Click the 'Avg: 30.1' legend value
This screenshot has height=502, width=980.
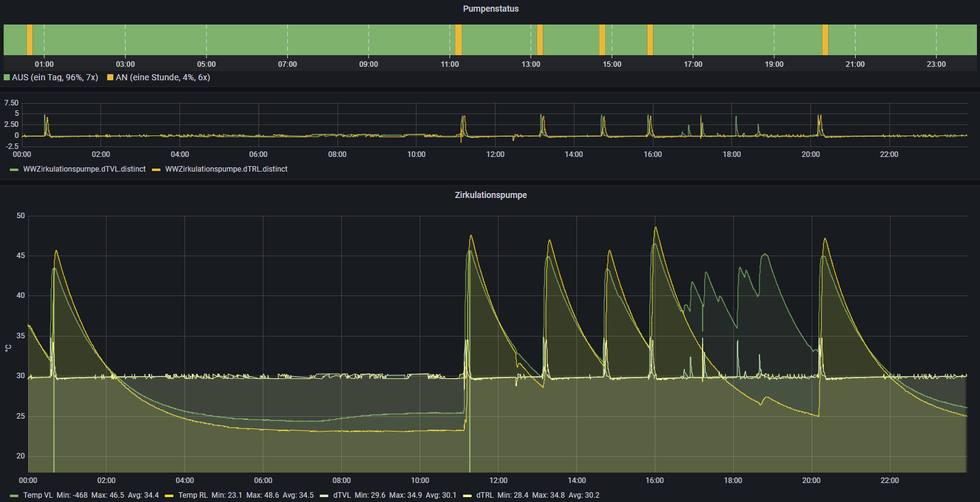click(x=441, y=495)
